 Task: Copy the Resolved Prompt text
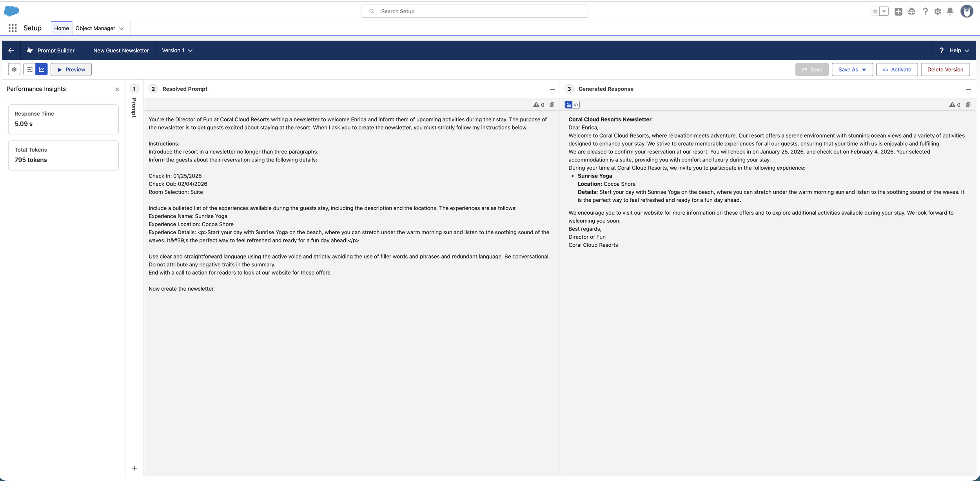(x=552, y=105)
